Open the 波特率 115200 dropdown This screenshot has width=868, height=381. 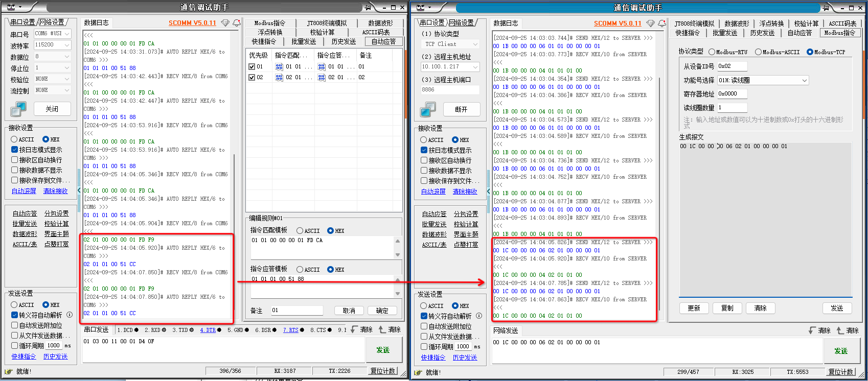(x=67, y=45)
